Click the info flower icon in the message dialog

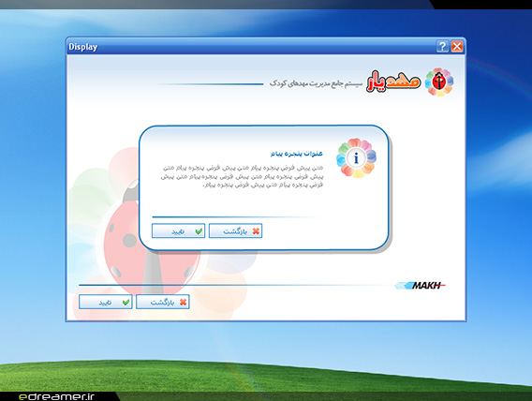pyautogui.click(x=356, y=158)
